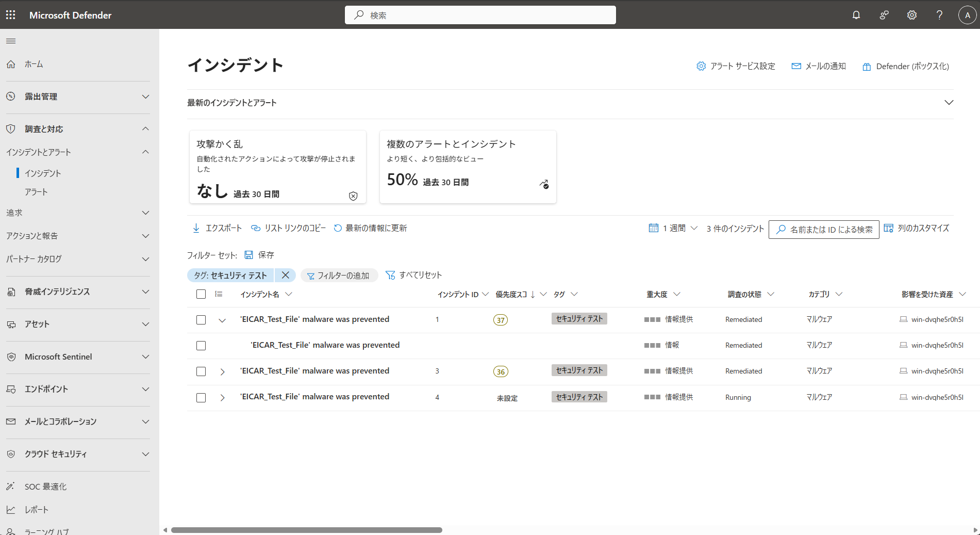Image resolution: width=980 pixels, height=535 pixels.
Task: Click the エンドポイント icon
Action: tap(11, 389)
